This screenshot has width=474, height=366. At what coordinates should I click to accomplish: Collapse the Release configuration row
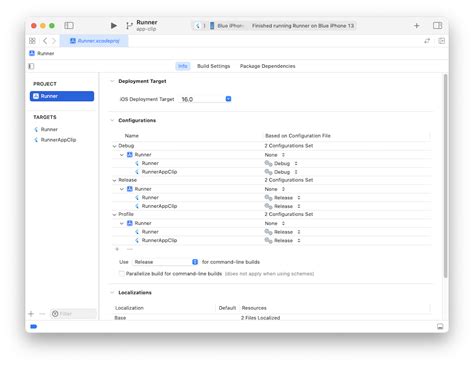point(115,180)
